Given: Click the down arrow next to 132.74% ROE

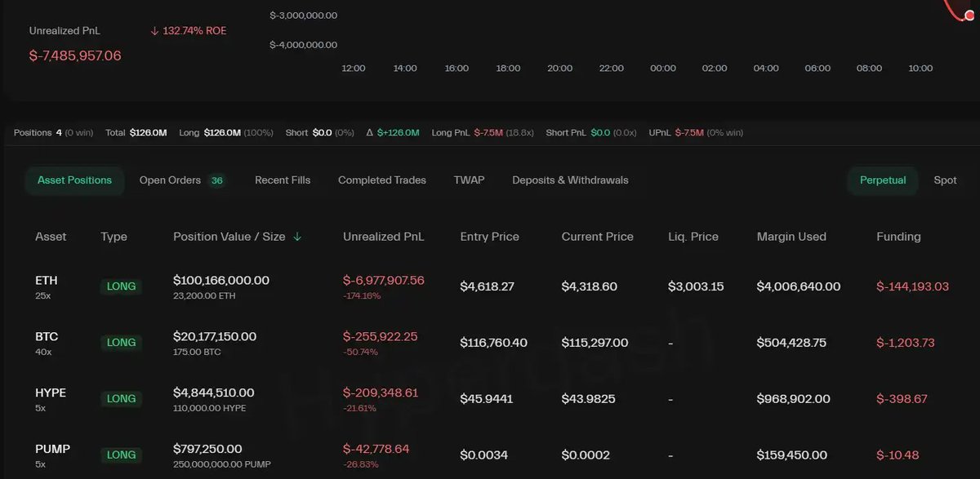Looking at the screenshot, I should pos(154,31).
